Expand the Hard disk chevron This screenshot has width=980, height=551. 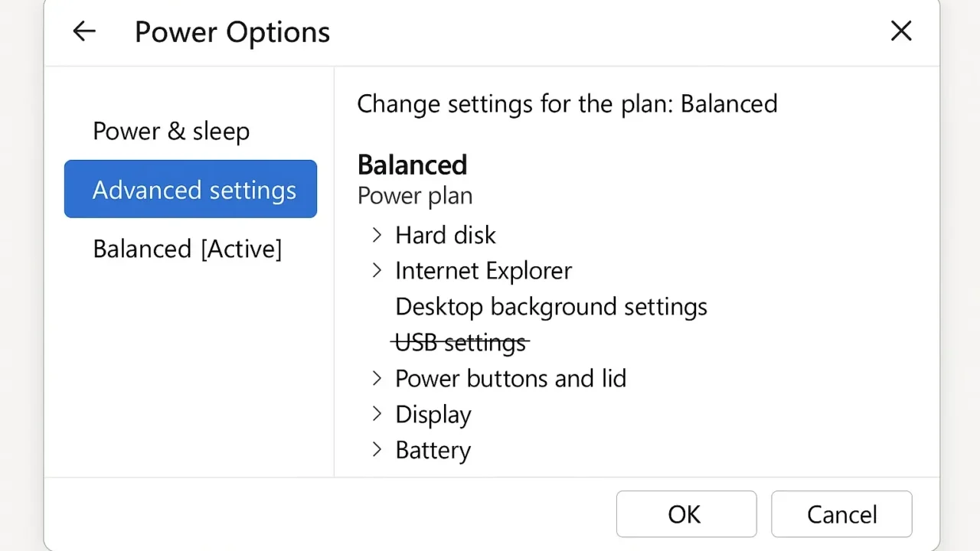coord(376,235)
